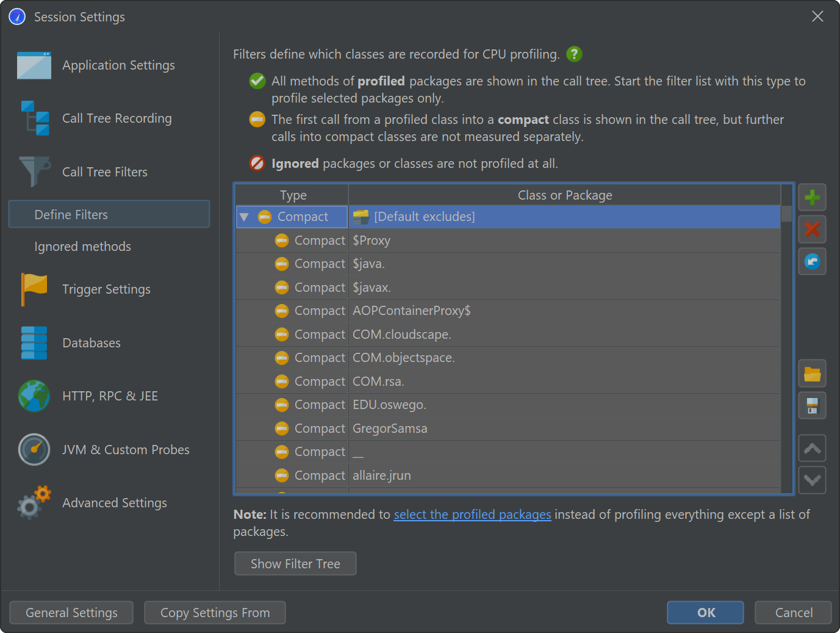840x633 pixels.
Task: Click the save filters disk icon
Action: pos(812,406)
